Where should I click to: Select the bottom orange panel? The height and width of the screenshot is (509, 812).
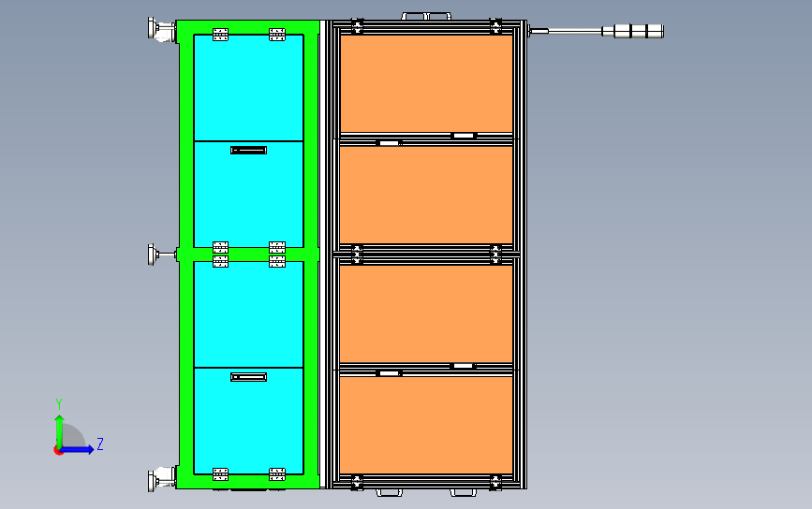click(x=426, y=425)
